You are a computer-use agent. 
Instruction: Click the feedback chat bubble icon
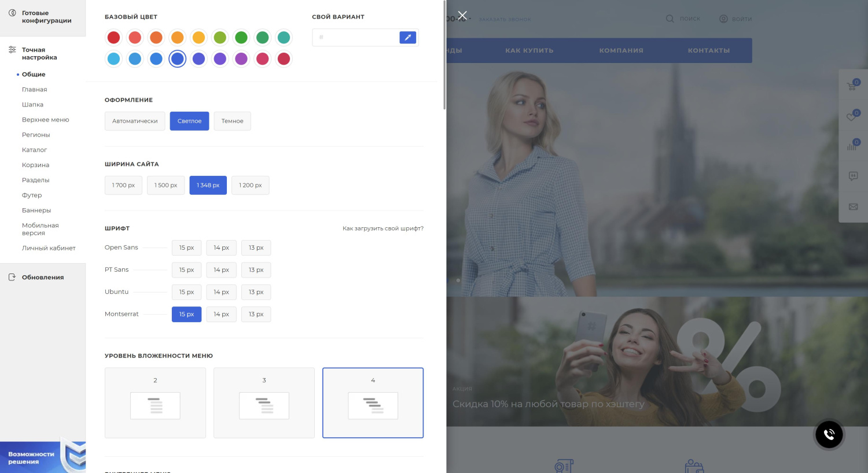point(853,176)
